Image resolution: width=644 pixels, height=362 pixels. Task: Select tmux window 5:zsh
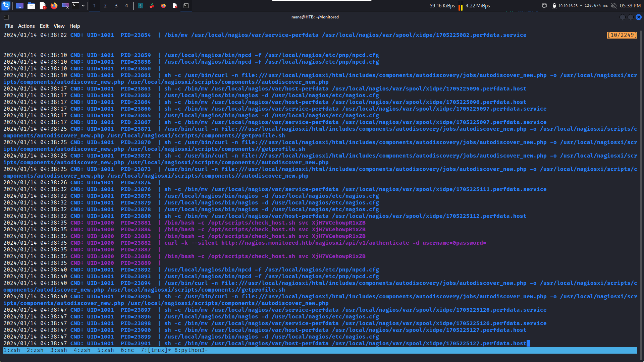106,350
